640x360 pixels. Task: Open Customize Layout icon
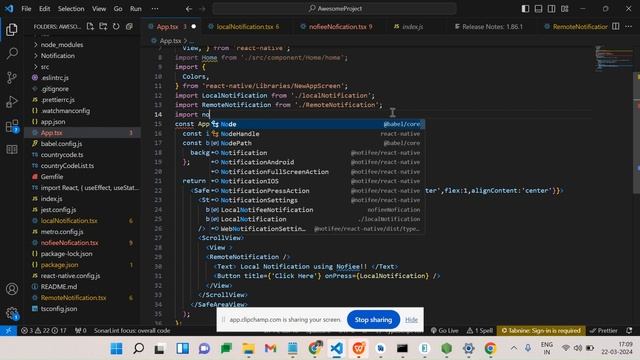click(565, 9)
